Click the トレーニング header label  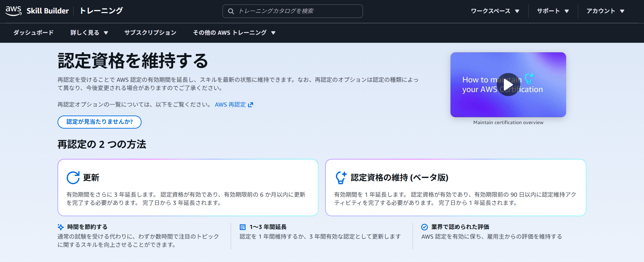point(101,11)
